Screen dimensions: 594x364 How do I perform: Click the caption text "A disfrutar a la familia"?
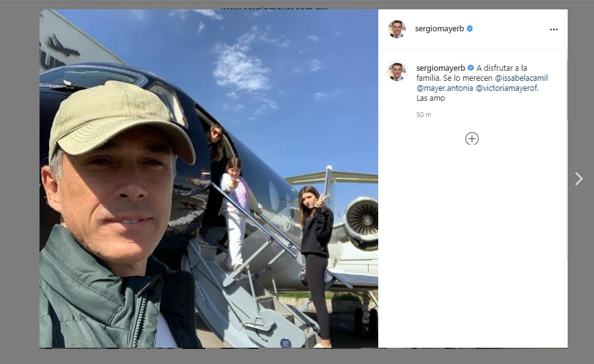(x=502, y=68)
